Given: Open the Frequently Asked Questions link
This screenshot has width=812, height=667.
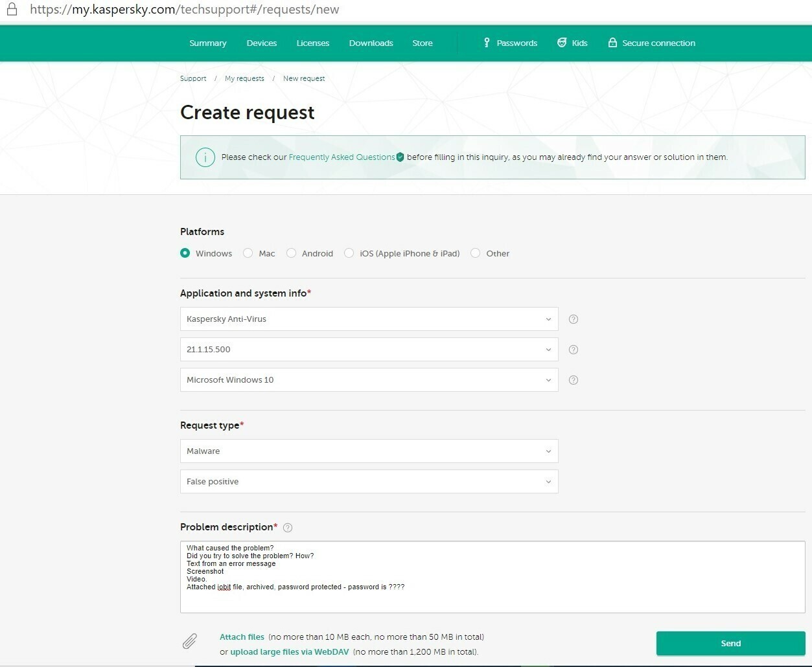Looking at the screenshot, I should pyautogui.click(x=342, y=157).
